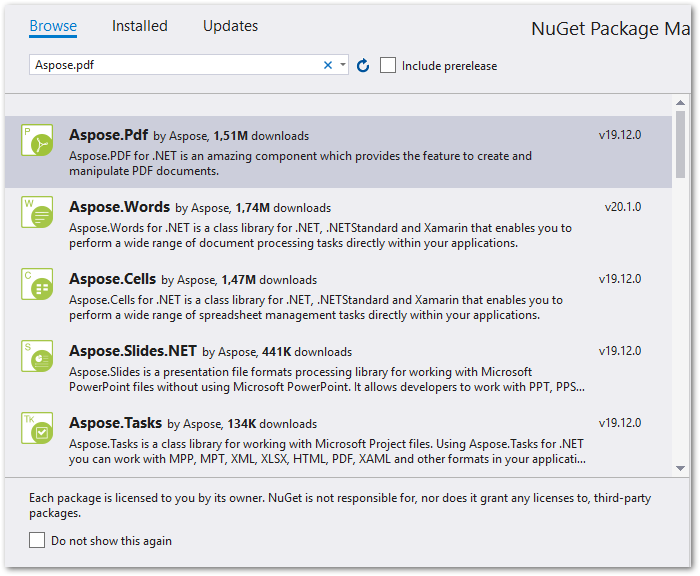Select the Aspose.Cells description text
The width and height of the screenshot is (700, 576).
tap(315, 307)
